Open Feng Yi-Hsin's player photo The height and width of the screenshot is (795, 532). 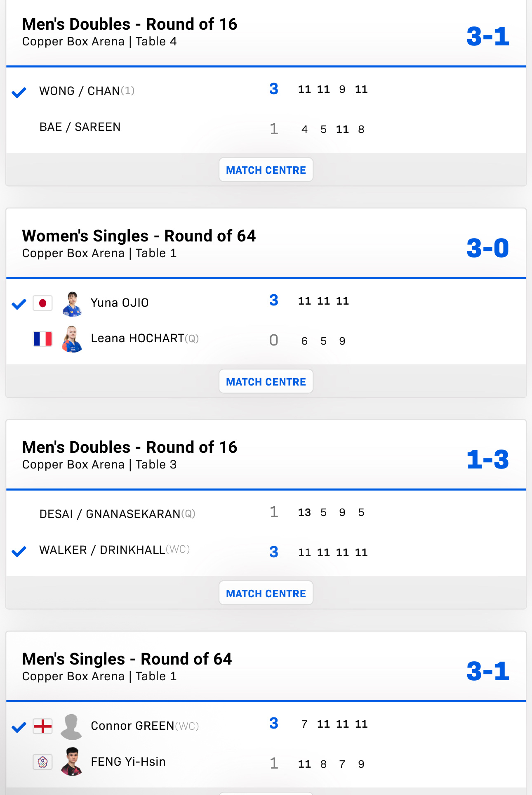click(72, 762)
